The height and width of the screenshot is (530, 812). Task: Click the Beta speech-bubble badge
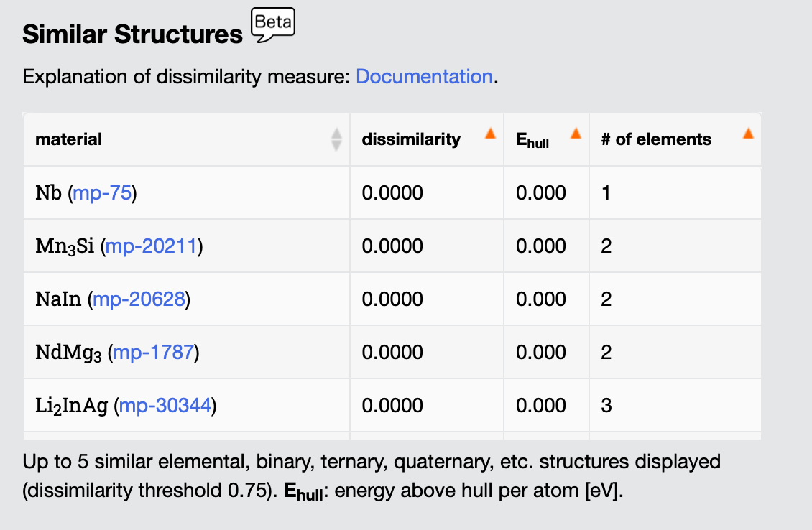click(x=272, y=24)
